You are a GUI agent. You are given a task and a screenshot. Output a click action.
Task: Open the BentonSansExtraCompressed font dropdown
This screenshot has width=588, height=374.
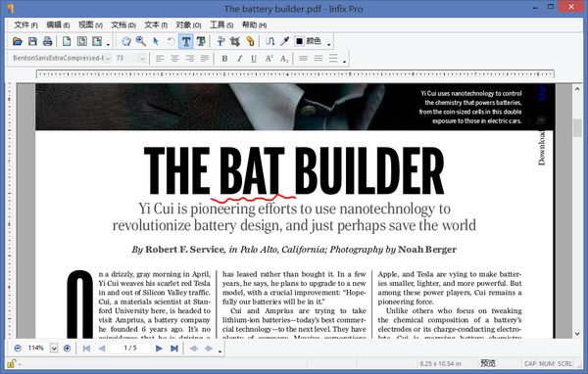[x=108, y=59]
